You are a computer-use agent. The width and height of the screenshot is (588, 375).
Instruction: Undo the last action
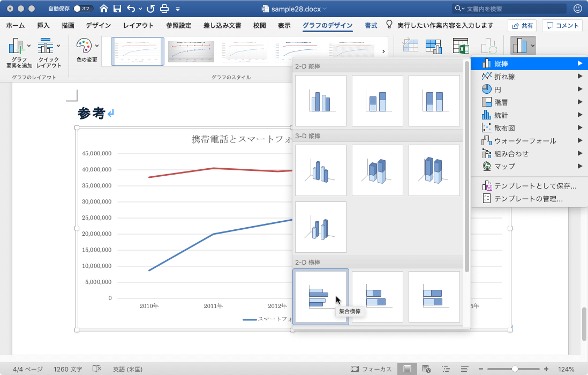[131, 9]
